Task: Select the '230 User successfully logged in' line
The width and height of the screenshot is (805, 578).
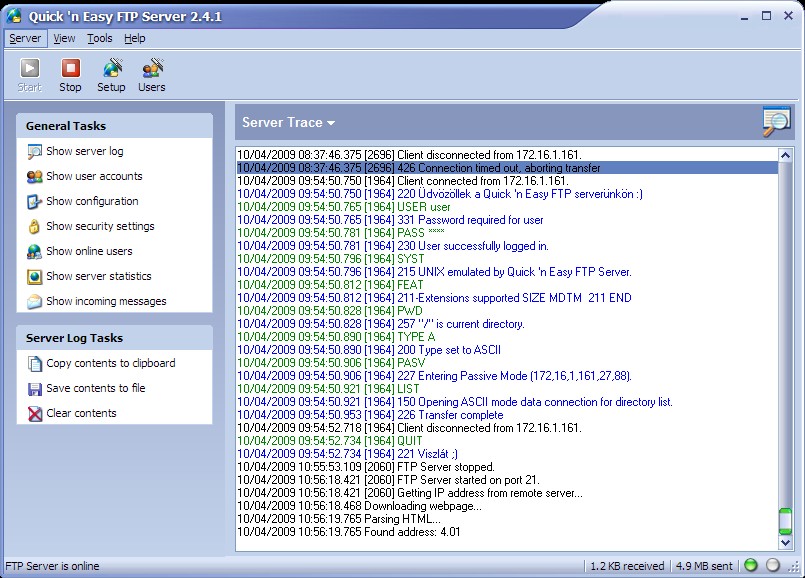Action: click(507, 246)
